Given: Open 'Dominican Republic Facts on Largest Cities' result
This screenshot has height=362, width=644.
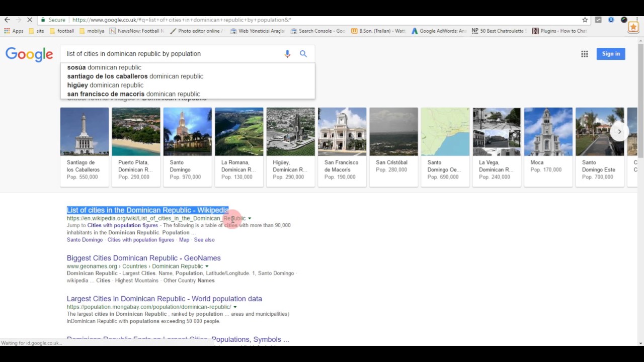Looking at the screenshot, I should [178, 339].
